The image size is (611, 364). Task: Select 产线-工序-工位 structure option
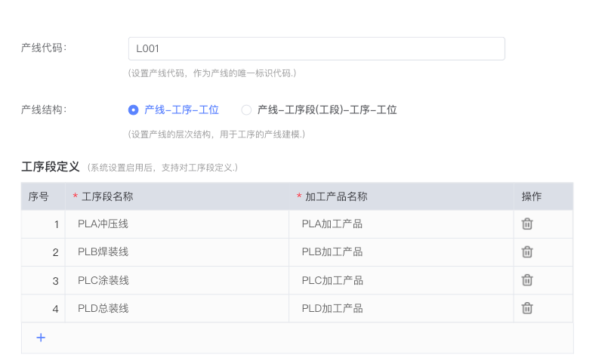coord(134,110)
